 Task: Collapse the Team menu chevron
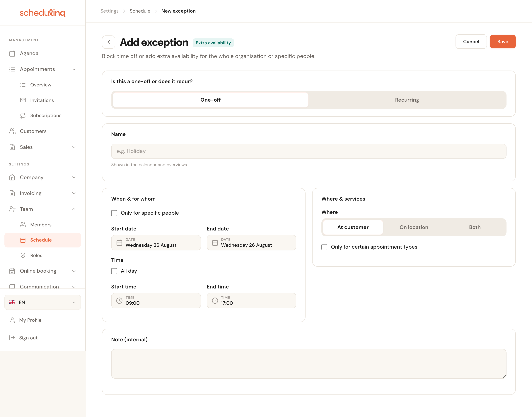(74, 209)
